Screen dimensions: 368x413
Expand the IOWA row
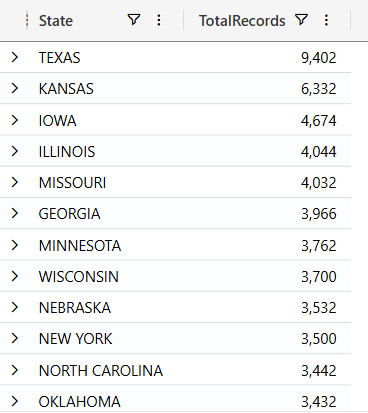click(x=14, y=120)
